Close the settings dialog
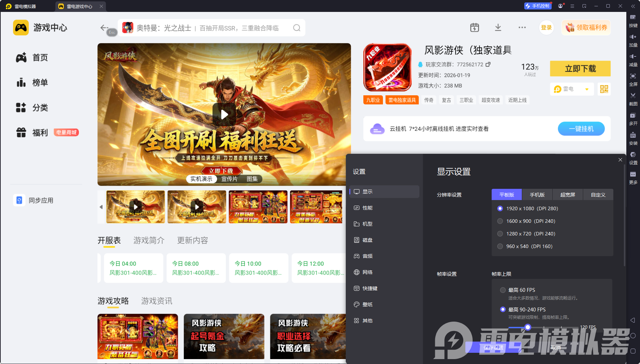The height and width of the screenshot is (364, 640). 620,160
